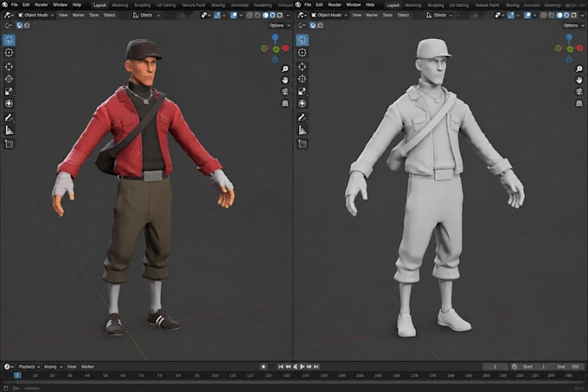Screen dimensions: 588x392
Task: Switch to UV Editing tab in right window
Action: (x=459, y=5)
